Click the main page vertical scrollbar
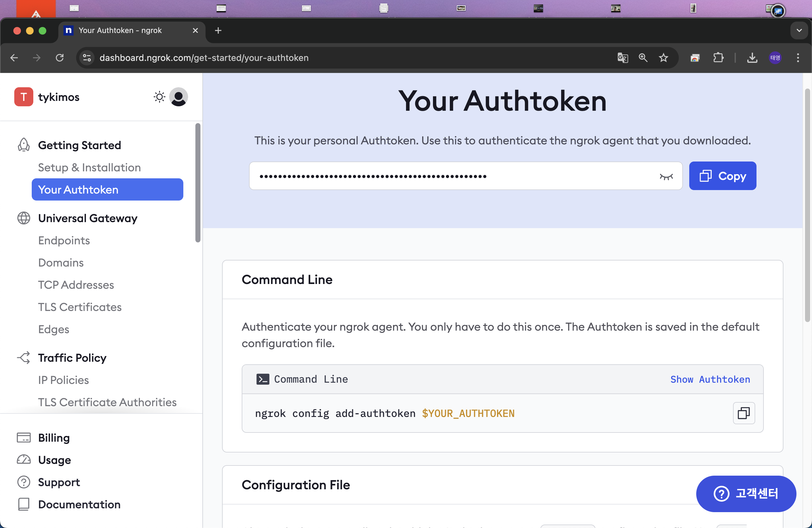This screenshot has width=812, height=528. pos(807,205)
